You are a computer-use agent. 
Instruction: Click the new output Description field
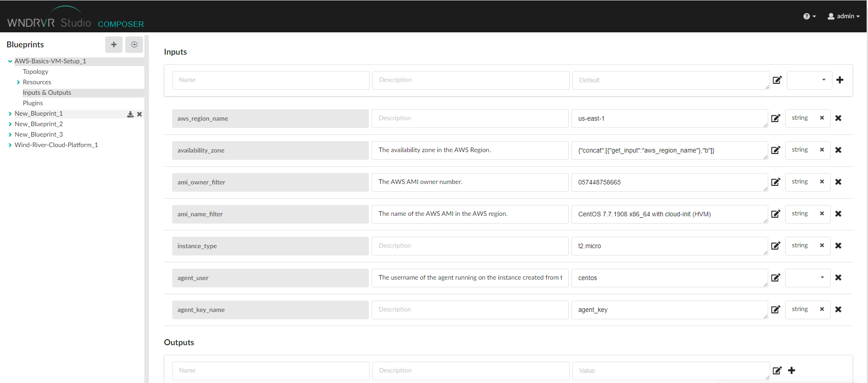471,371
